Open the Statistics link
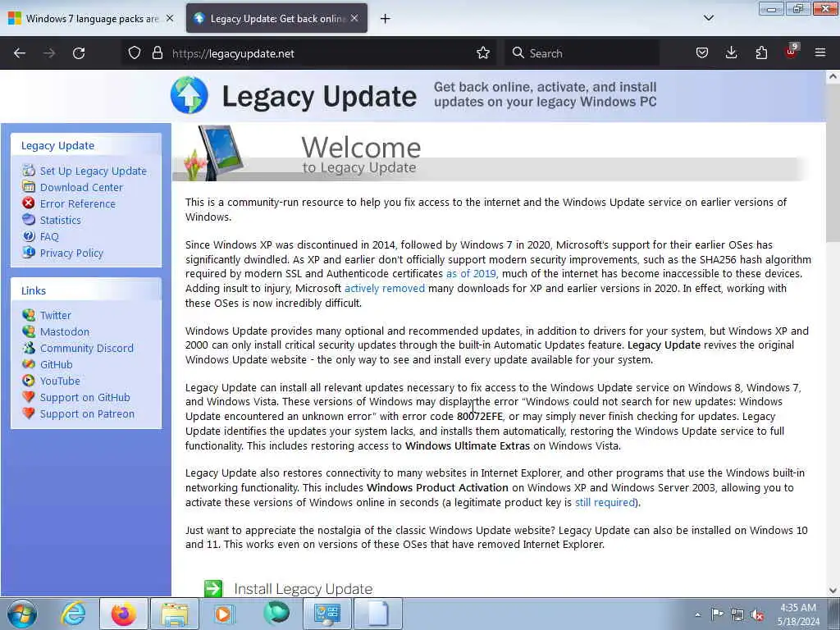Screen dimensions: 840x630 pyautogui.click(x=61, y=220)
